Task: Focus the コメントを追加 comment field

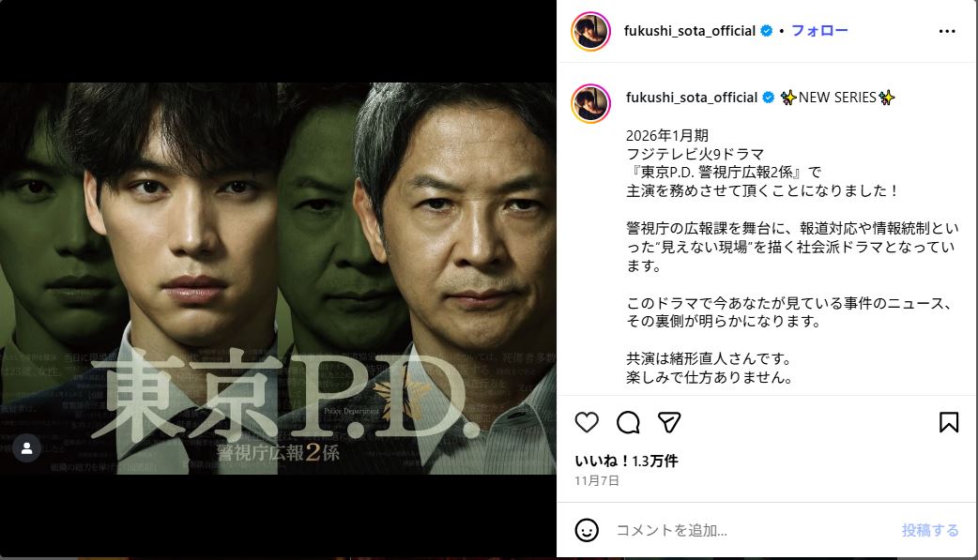Action: (752, 530)
